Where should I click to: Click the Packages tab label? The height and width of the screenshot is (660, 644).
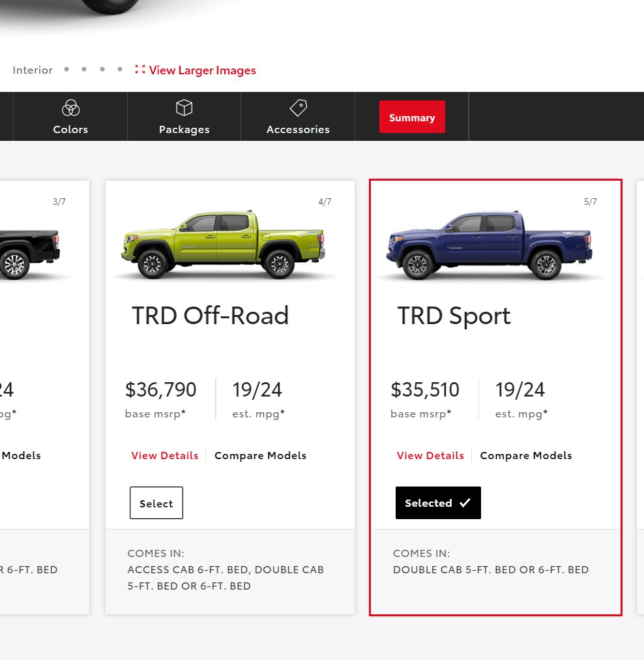tap(184, 130)
